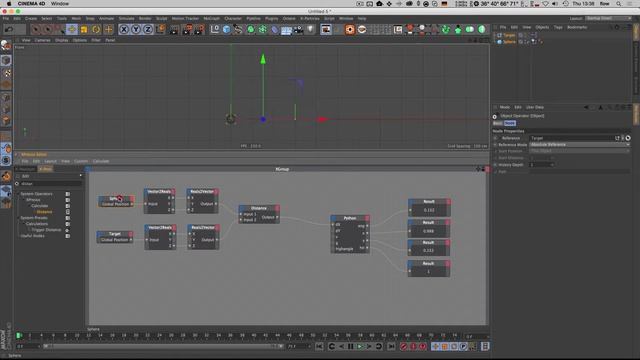The width and height of the screenshot is (640, 360).
Task: Toggle the Z axis lock
Action: point(148,29)
